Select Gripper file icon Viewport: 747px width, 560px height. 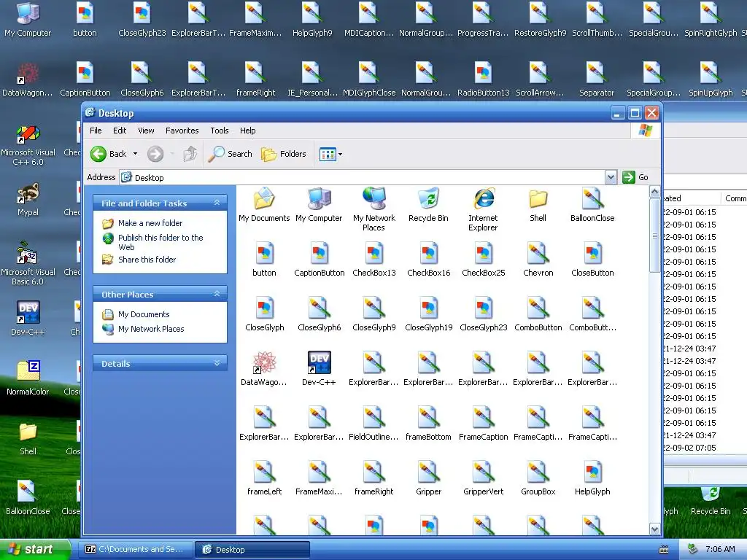click(x=428, y=478)
